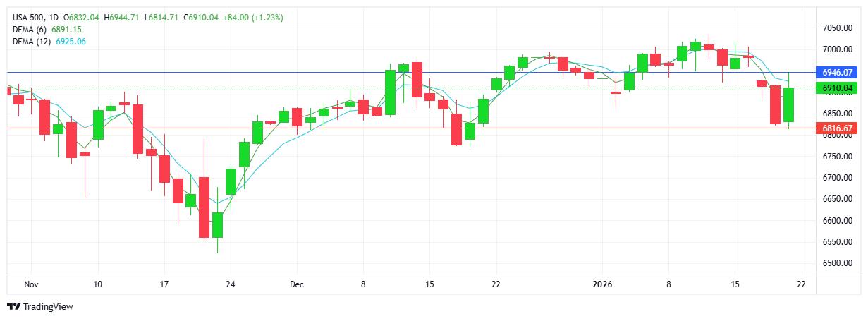Click the red 6816.67 price label
The width and height of the screenshot is (868, 319).
coord(837,128)
